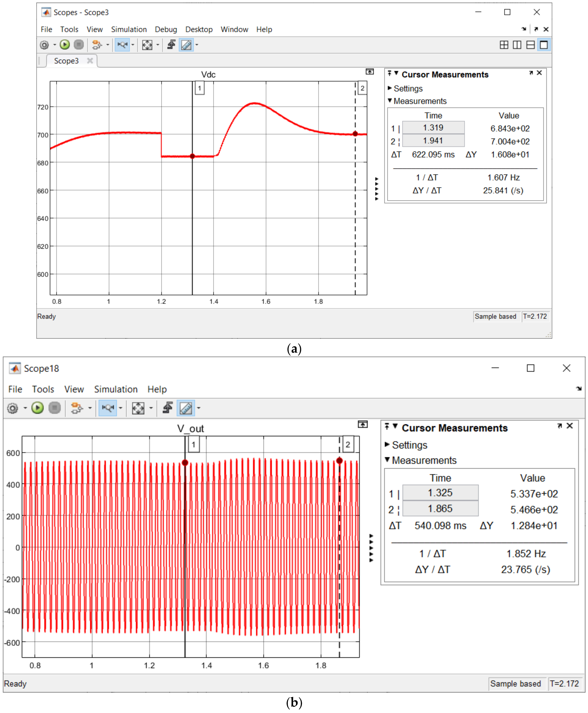Maximize Vdc axes button above plot
Viewport: 588px width, 713px height.
tap(370, 72)
